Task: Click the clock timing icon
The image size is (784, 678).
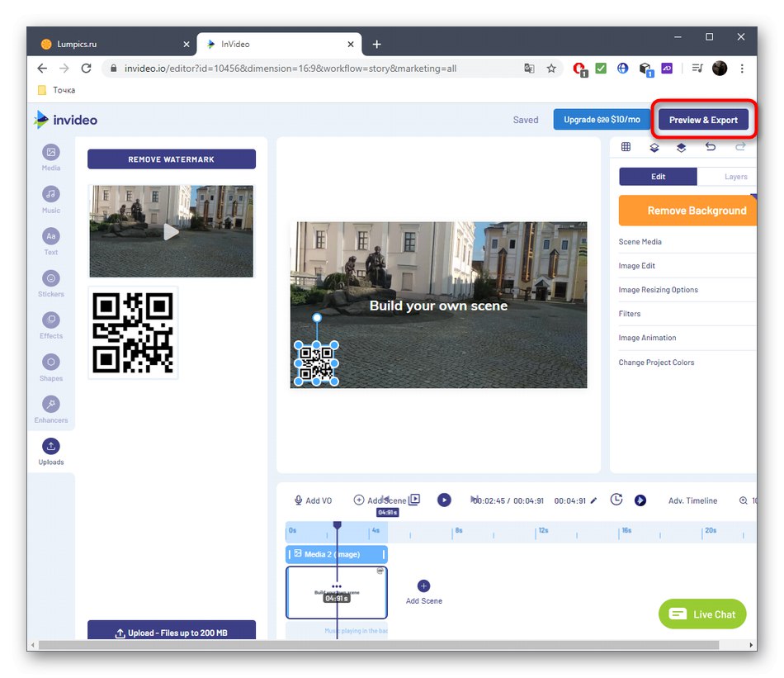Action: click(x=616, y=500)
